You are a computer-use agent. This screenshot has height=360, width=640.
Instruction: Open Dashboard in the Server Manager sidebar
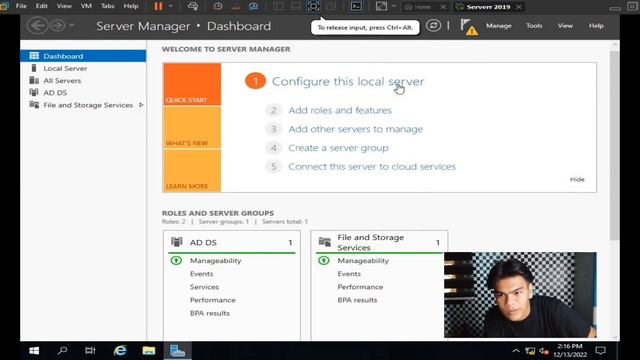(83, 56)
